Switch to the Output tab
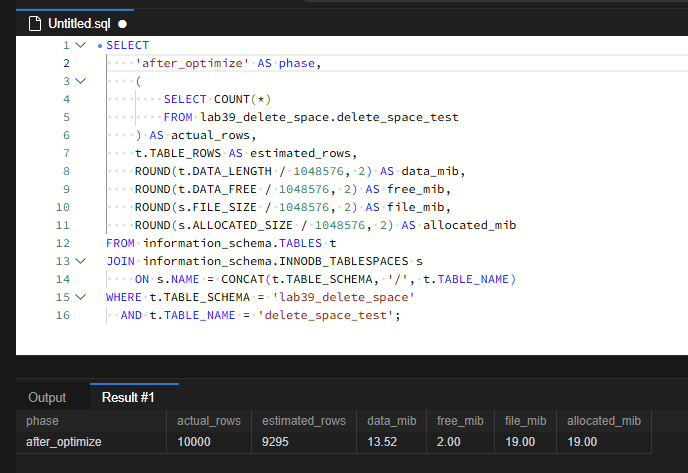The height and width of the screenshot is (473, 688). (47, 398)
